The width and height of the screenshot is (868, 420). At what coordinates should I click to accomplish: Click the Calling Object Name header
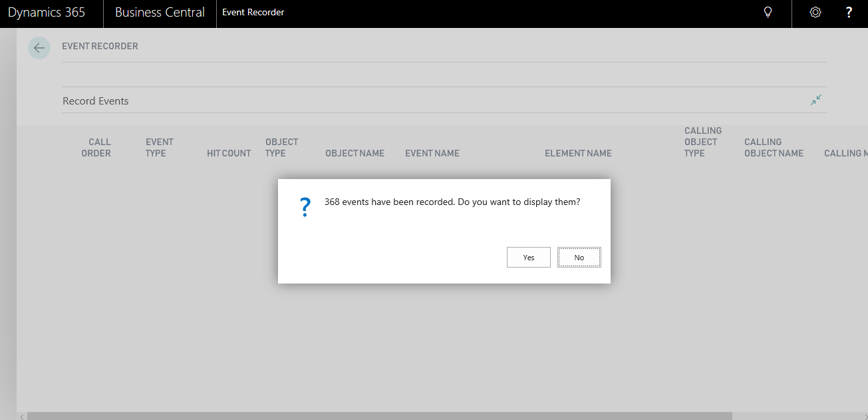(x=773, y=148)
